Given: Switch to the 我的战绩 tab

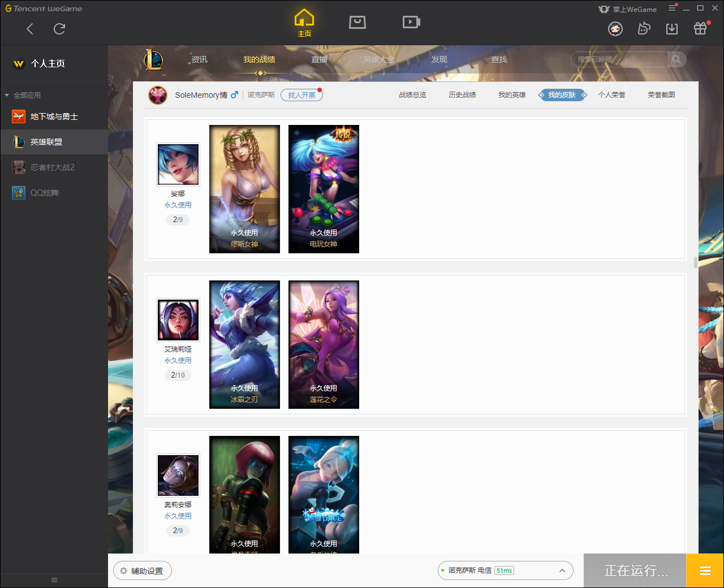Looking at the screenshot, I should pos(259,59).
